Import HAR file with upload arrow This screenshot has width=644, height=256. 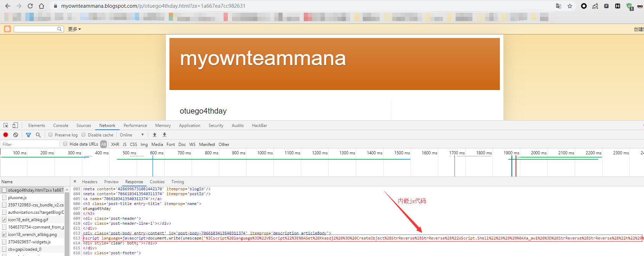pos(155,135)
